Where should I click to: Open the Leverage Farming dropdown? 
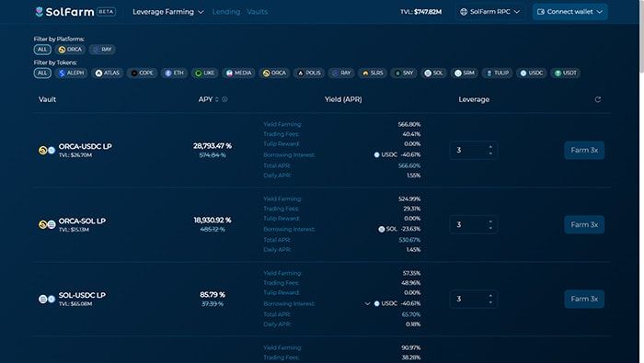pos(168,12)
